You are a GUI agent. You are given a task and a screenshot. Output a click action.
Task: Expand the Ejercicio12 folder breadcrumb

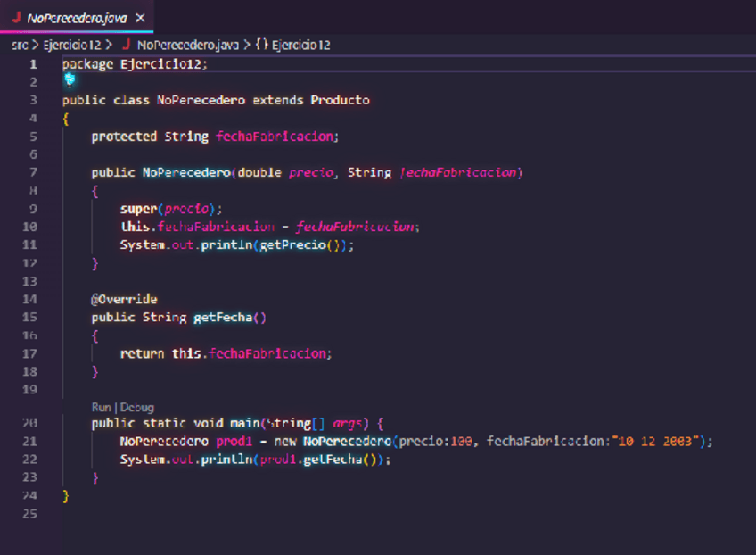click(x=72, y=44)
